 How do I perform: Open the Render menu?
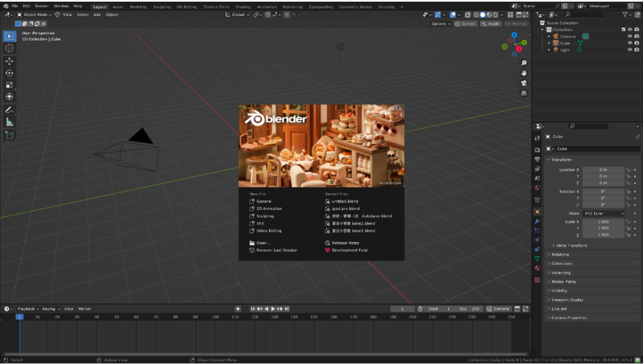pyautogui.click(x=42, y=6)
